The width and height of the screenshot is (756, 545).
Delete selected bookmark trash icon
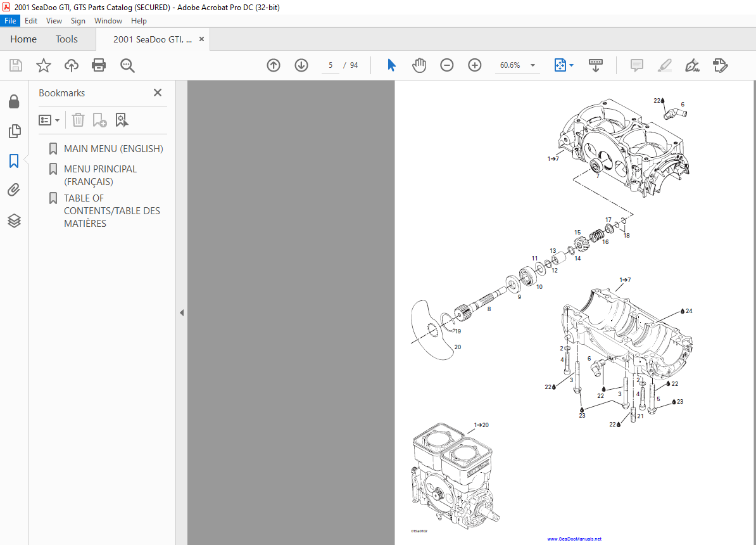click(78, 120)
